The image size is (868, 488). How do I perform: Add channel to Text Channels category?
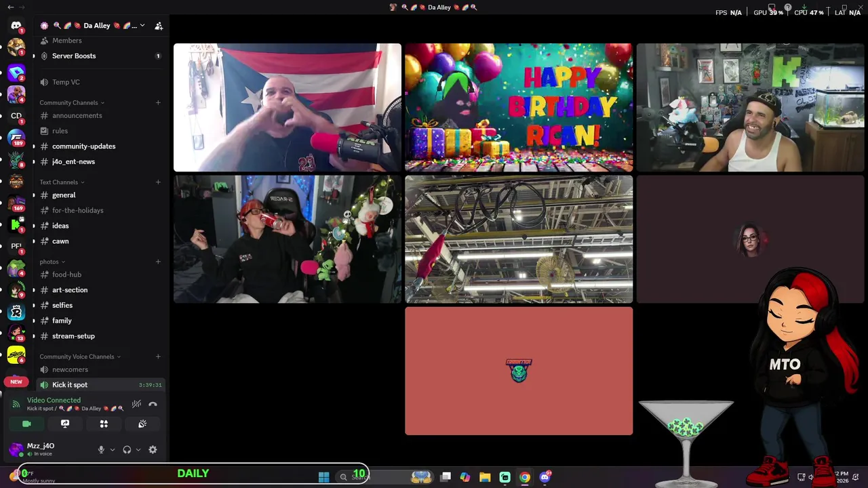158,182
